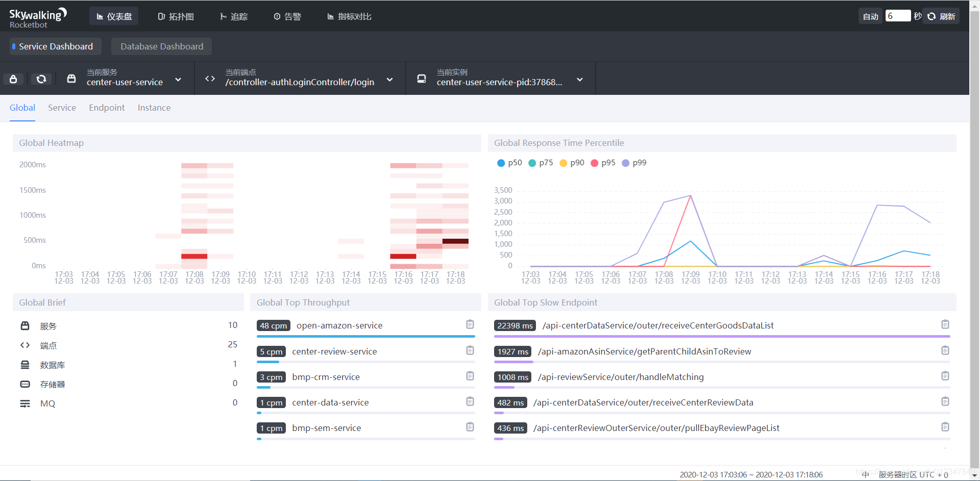Click the dark red heatmap cell at 17:18

[455, 241]
